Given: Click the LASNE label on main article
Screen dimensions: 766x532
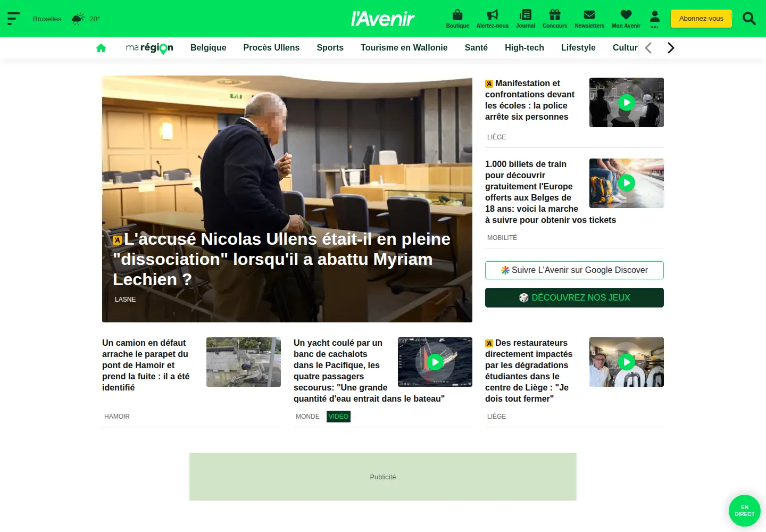Looking at the screenshot, I should [126, 300].
